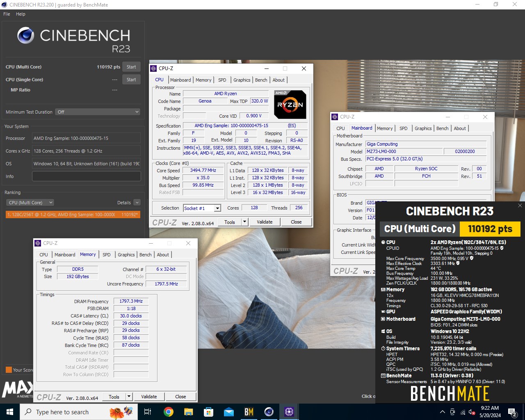
Task: Click the Max TDP value 320.0 W
Action: pyautogui.click(x=260, y=101)
